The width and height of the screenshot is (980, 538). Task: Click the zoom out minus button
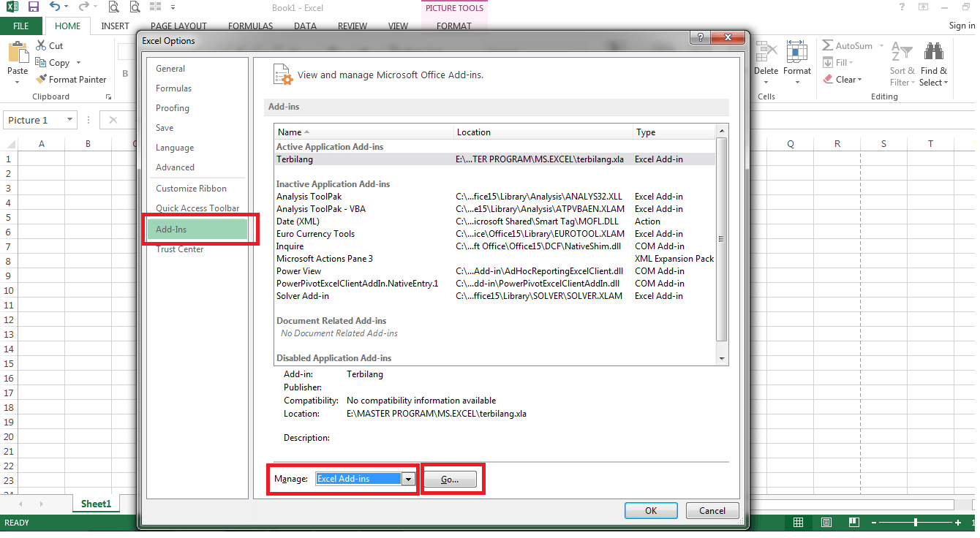pyautogui.click(x=873, y=523)
